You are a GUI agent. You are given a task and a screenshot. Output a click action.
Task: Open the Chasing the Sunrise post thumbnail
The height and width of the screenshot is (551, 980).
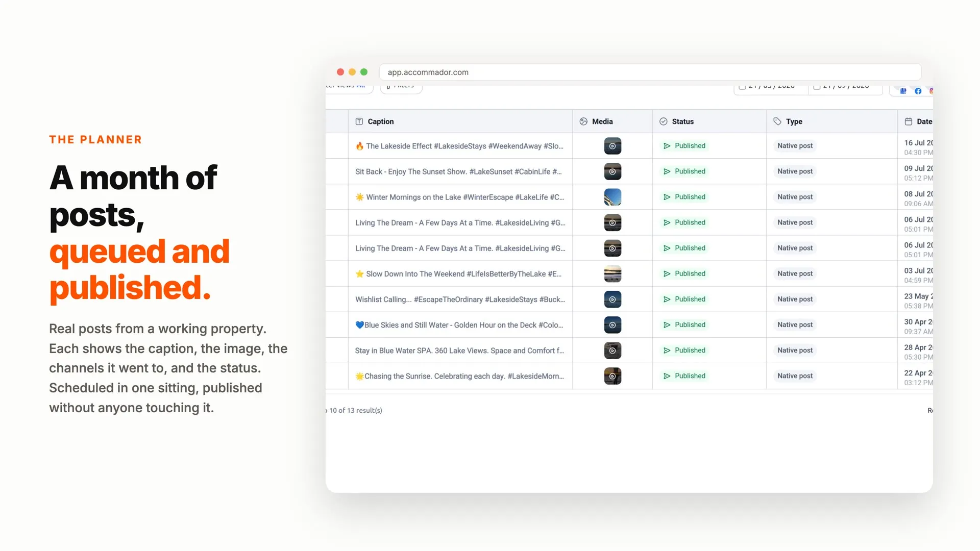point(612,376)
